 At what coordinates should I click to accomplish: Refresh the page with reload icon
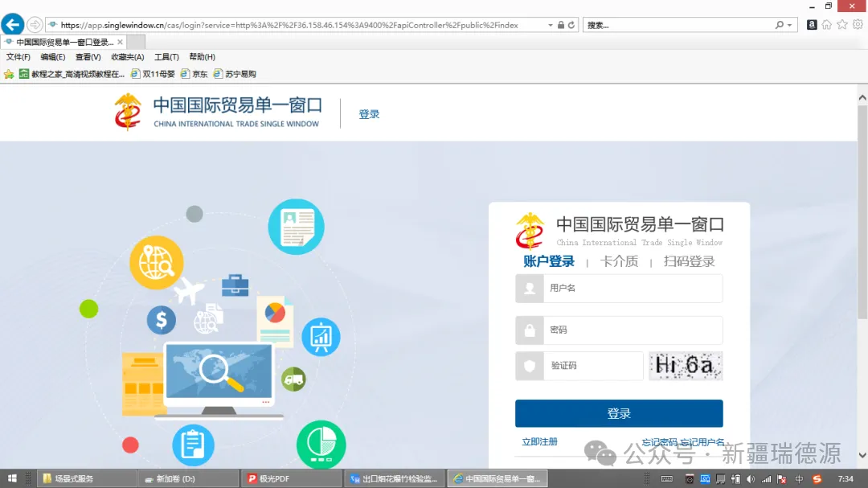571,25
